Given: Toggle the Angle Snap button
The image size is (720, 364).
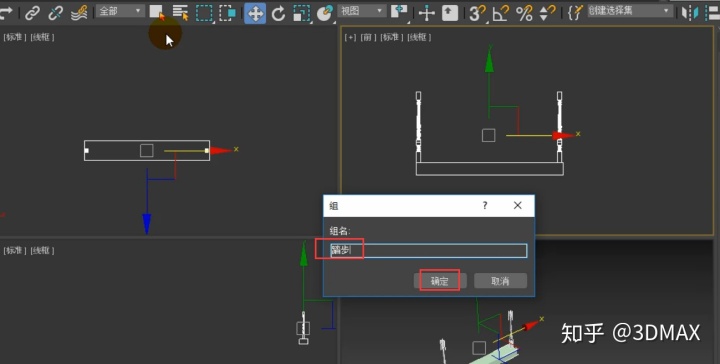Looking at the screenshot, I should pos(500,13).
